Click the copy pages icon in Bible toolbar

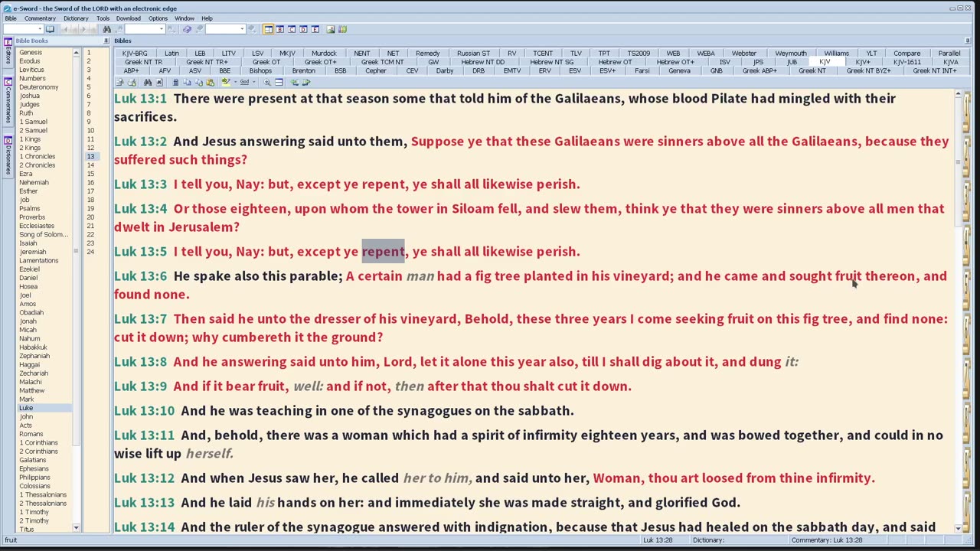coord(187,82)
